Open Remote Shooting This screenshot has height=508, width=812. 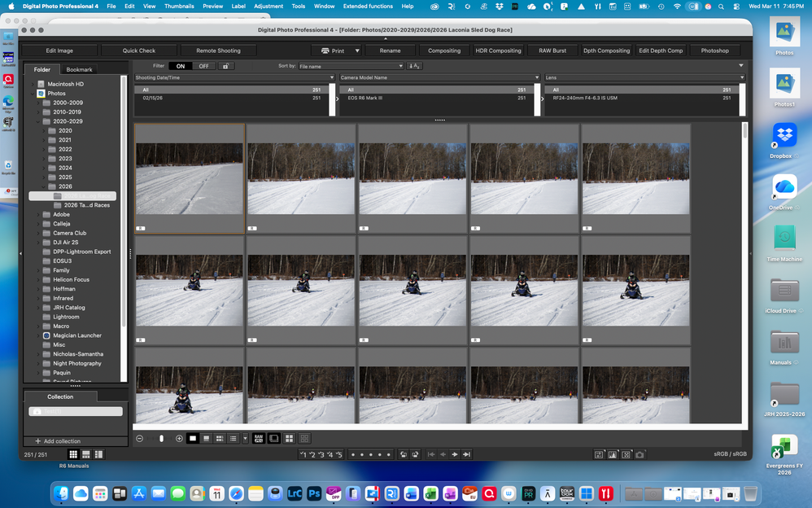pos(218,50)
